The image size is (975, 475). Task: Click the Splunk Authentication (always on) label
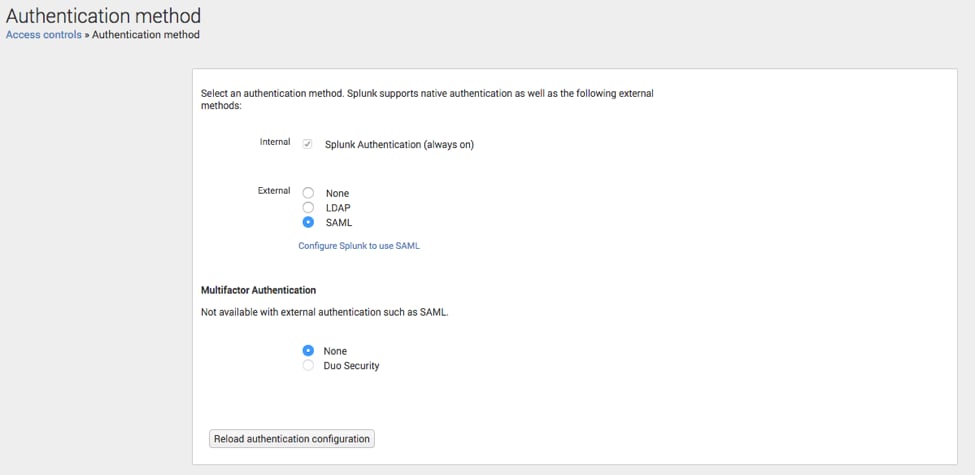(399, 145)
